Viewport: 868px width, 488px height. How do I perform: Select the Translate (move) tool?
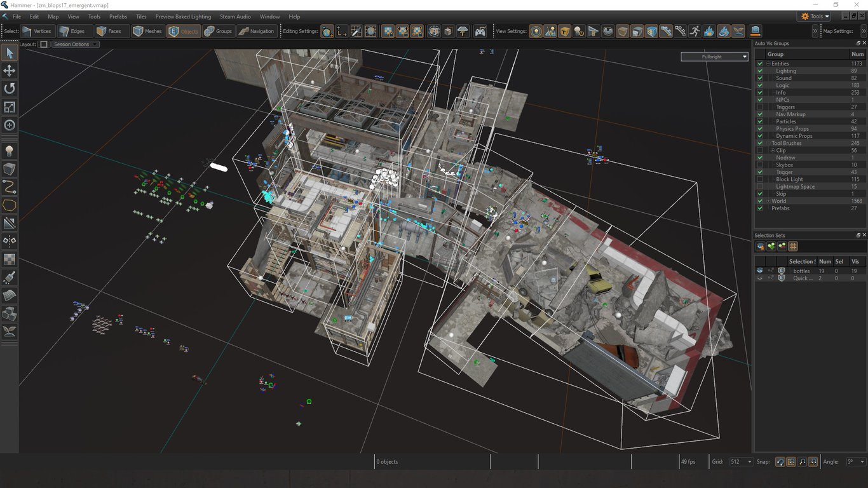10,71
